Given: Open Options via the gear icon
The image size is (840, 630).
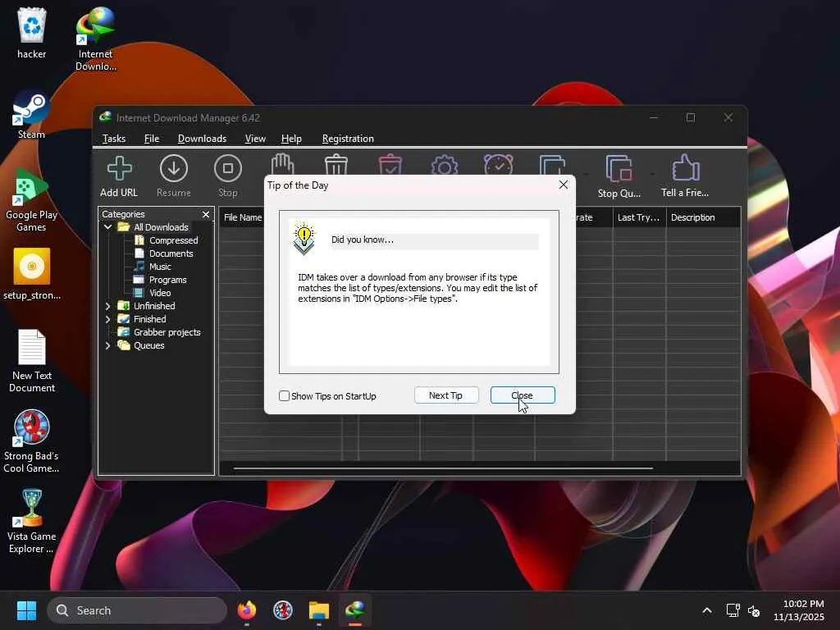Looking at the screenshot, I should tap(445, 165).
